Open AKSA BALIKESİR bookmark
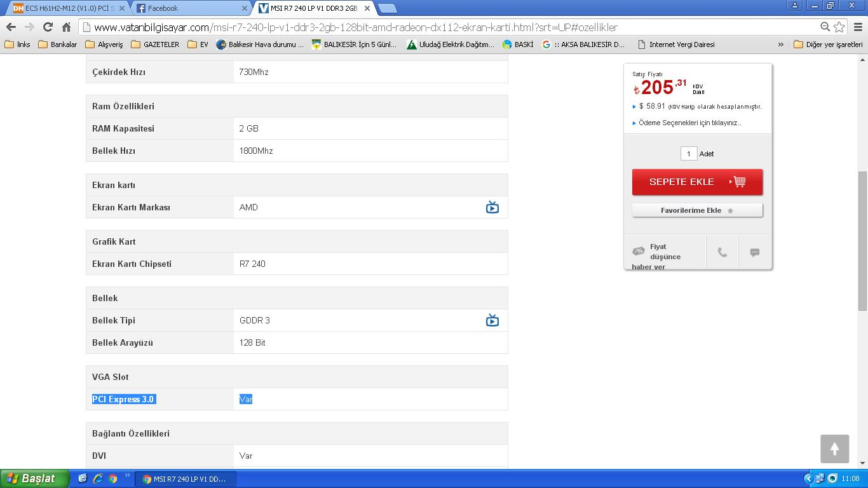Viewport: 868px width, 488px height. pos(583,44)
